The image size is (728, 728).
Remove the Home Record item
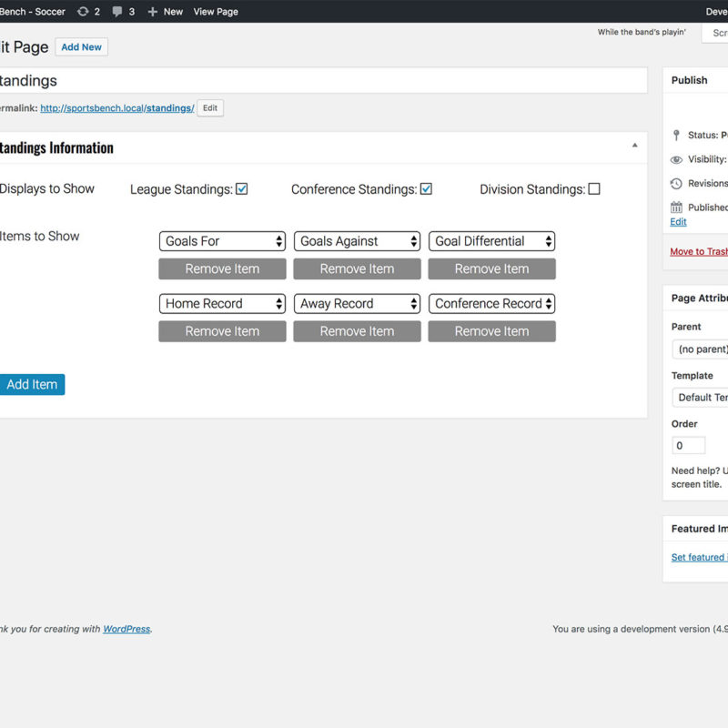pos(222,331)
